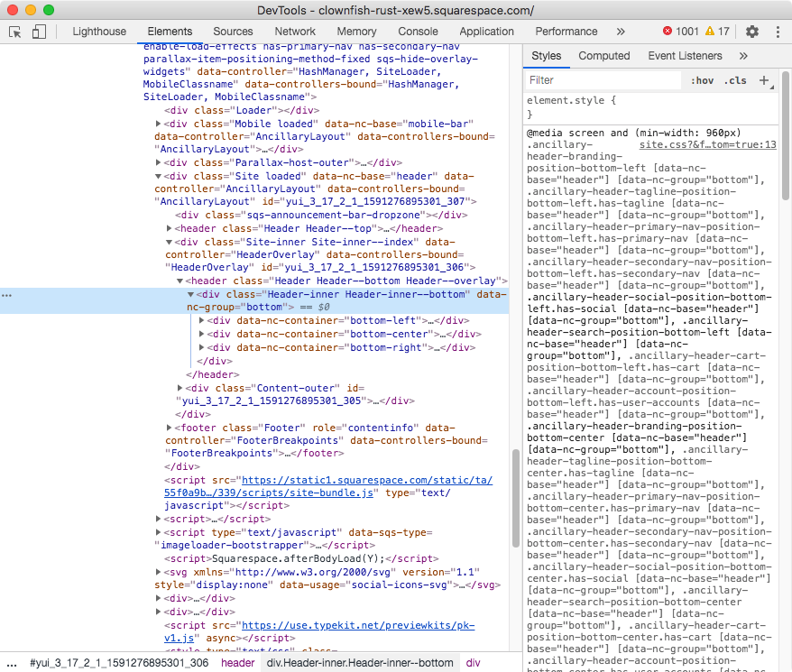Open the Network panel
Screen dimensions: 792x672
click(x=295, y=32)
